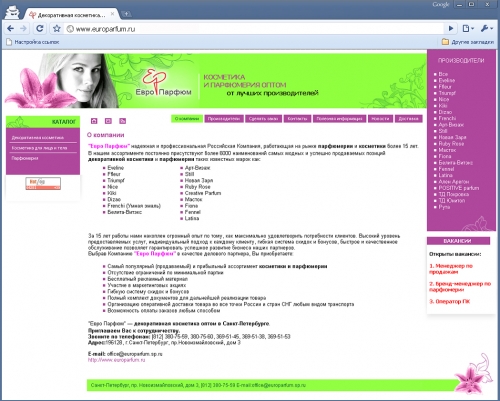
Task: Open new tab with the plus button
Action: [x=126, y=14]
